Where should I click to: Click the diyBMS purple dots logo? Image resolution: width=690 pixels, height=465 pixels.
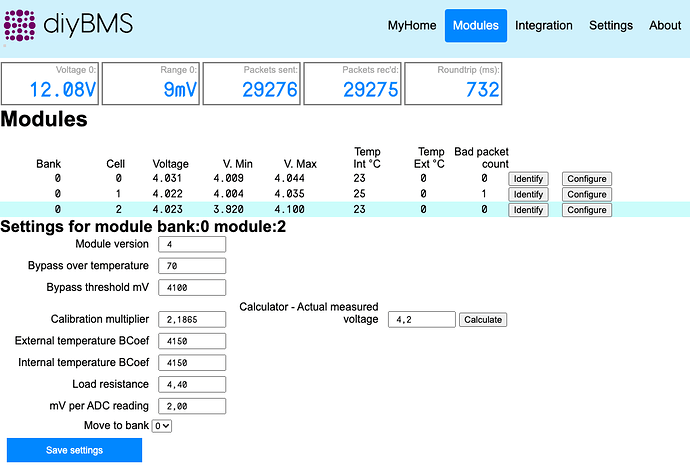click(20, 26)
